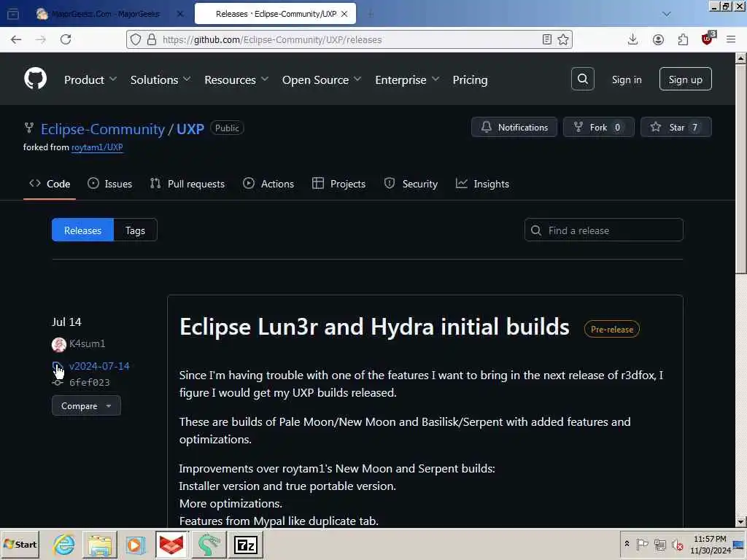Click the Sign in link
This screenshot has height=560, width=747.
click(x=627, y=79)
